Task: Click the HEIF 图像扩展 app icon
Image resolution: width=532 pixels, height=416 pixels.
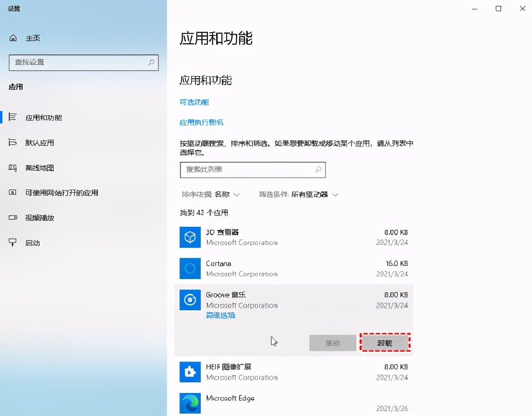Action: [x=190, y=371]
